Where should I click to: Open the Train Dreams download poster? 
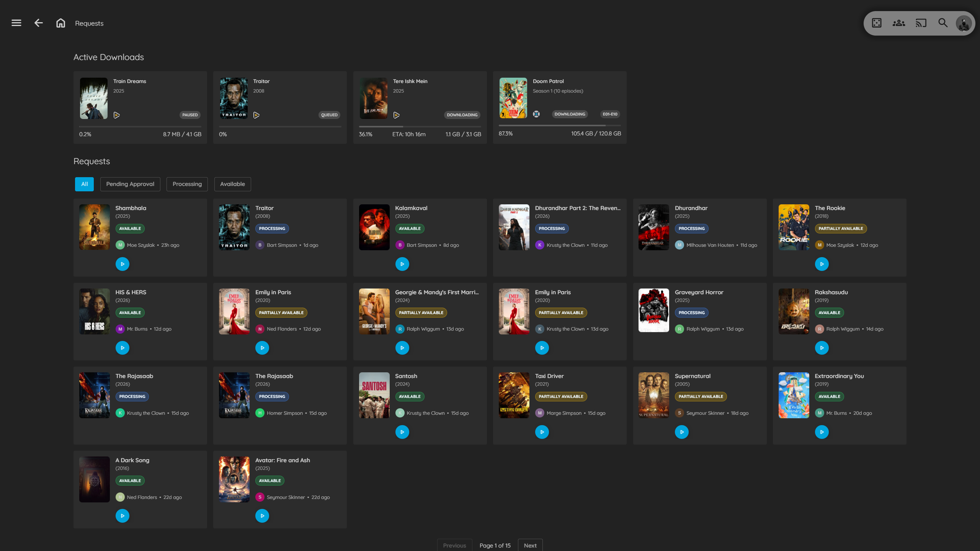point(94,98)
